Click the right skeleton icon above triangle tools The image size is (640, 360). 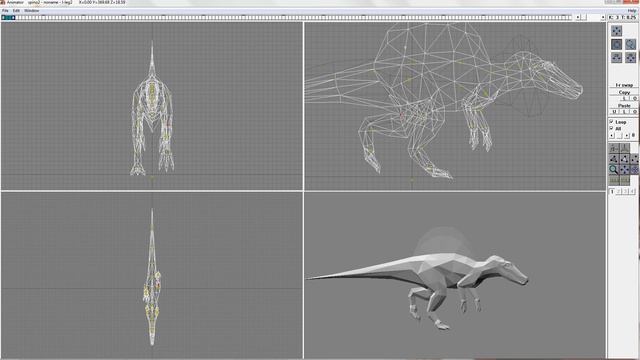point(624,148)
